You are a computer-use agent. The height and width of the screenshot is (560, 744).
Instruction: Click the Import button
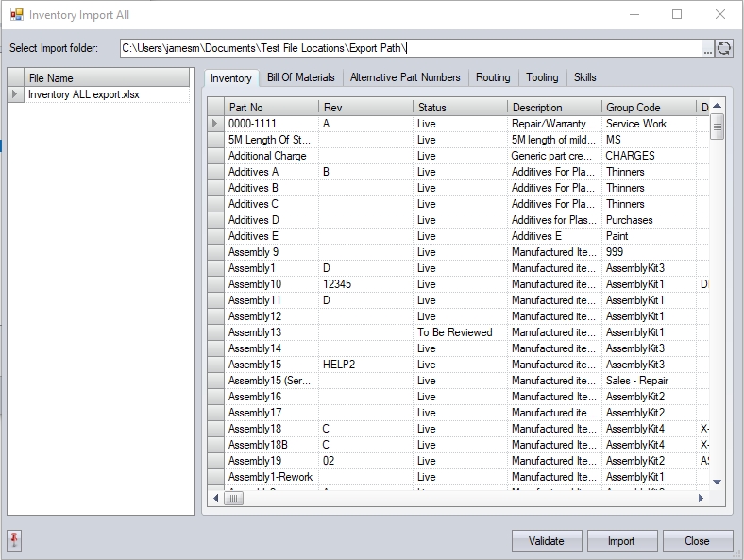point(621,541)
